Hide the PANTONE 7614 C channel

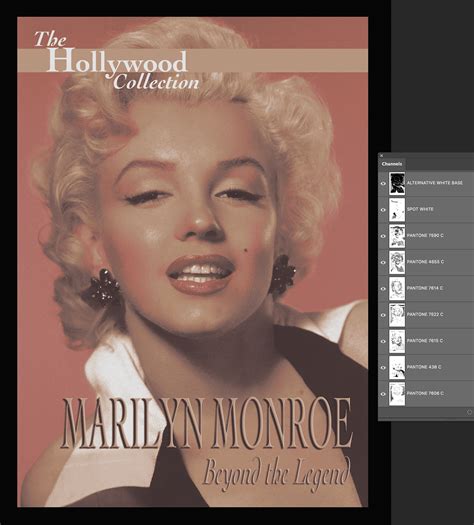383,289
